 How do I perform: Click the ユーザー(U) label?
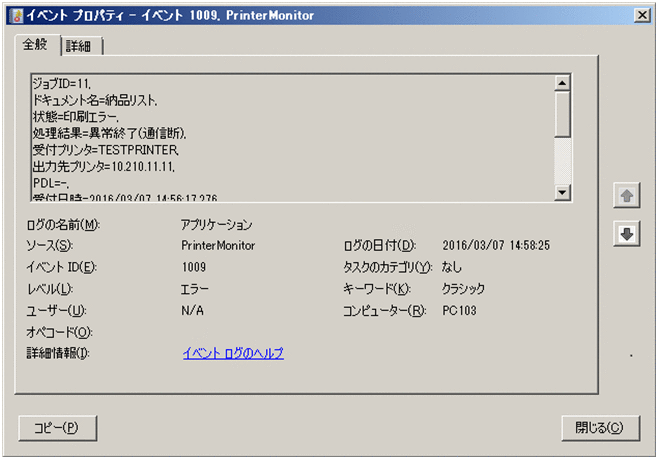[x=56, y=311]
